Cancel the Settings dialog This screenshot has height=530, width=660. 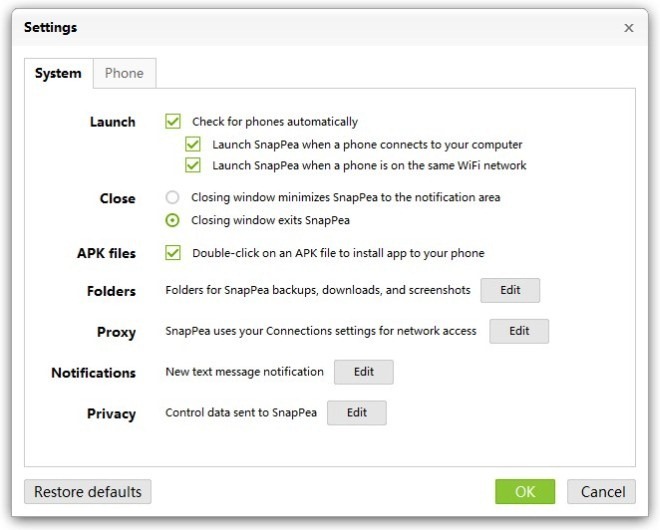[601, 492]
